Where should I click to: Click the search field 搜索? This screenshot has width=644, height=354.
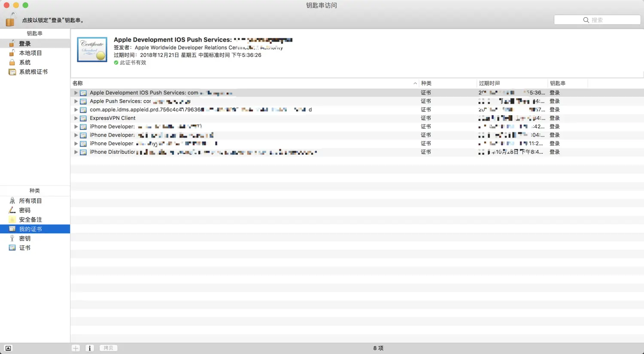click(x=597, y=20)
